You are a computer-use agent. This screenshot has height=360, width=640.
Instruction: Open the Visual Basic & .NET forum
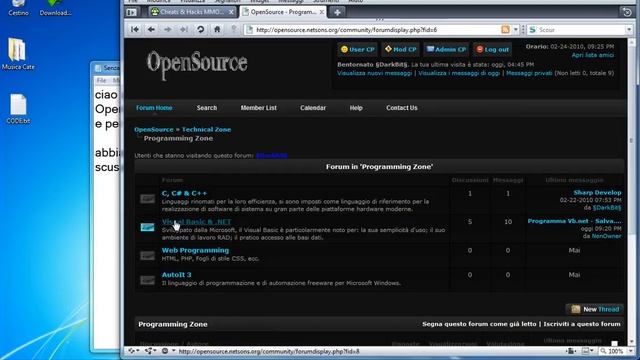197,222
